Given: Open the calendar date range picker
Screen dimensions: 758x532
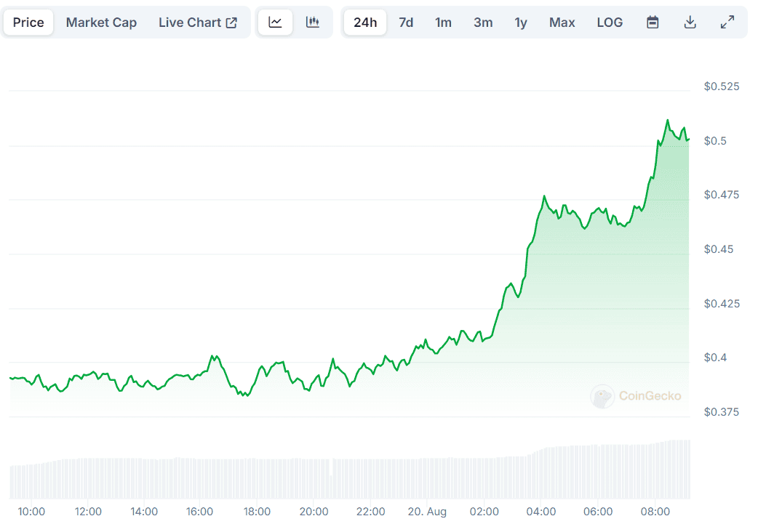Looking at the screenshot, I should tap(653, 23).
